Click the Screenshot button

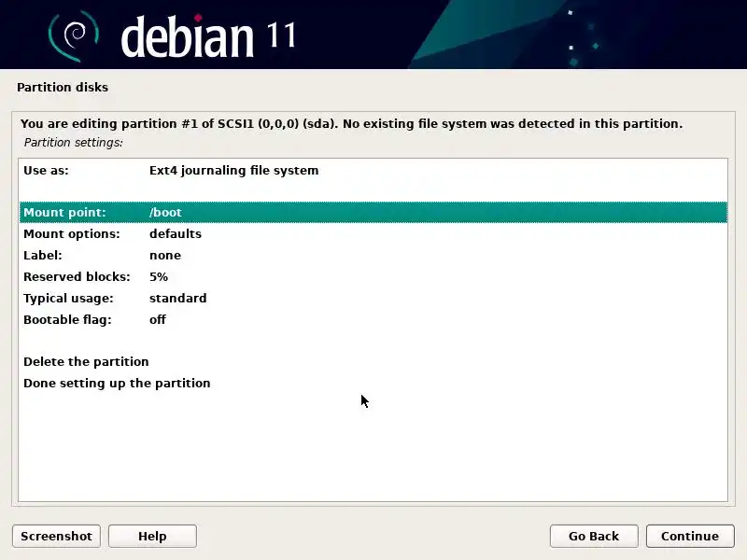point(56,536)
